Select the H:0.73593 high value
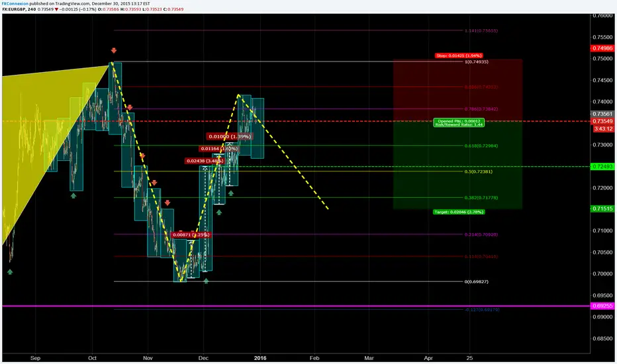 (130, 9)
